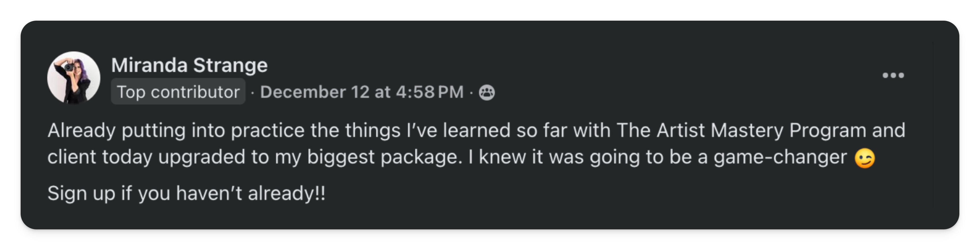Click the "biggest package" phrase
Viewport: 980px width, 250px height.
pyautogui.click(x=382, y=157)
